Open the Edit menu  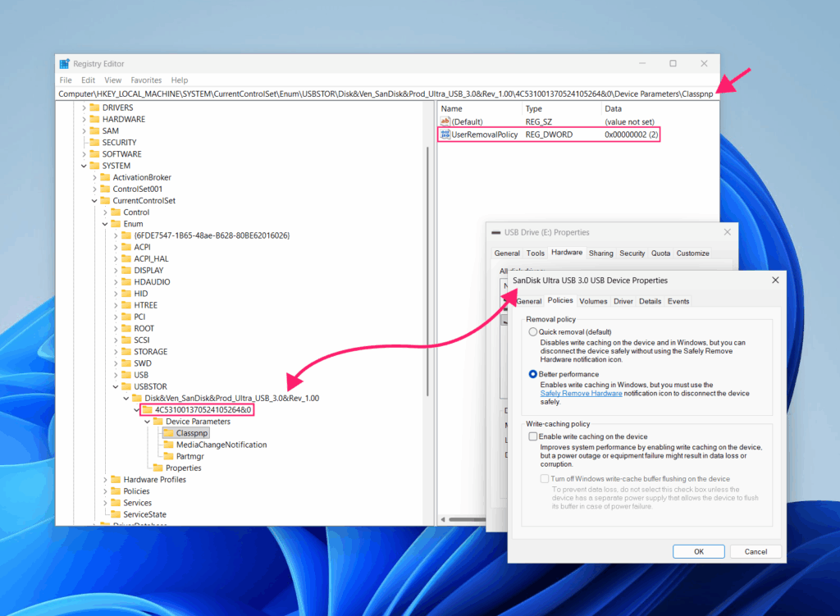coord(88,80)
